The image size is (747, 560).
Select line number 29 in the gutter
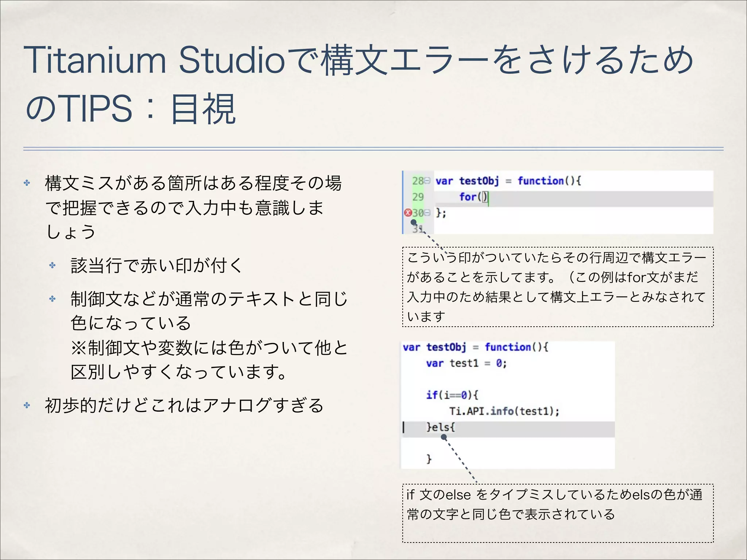418,197
